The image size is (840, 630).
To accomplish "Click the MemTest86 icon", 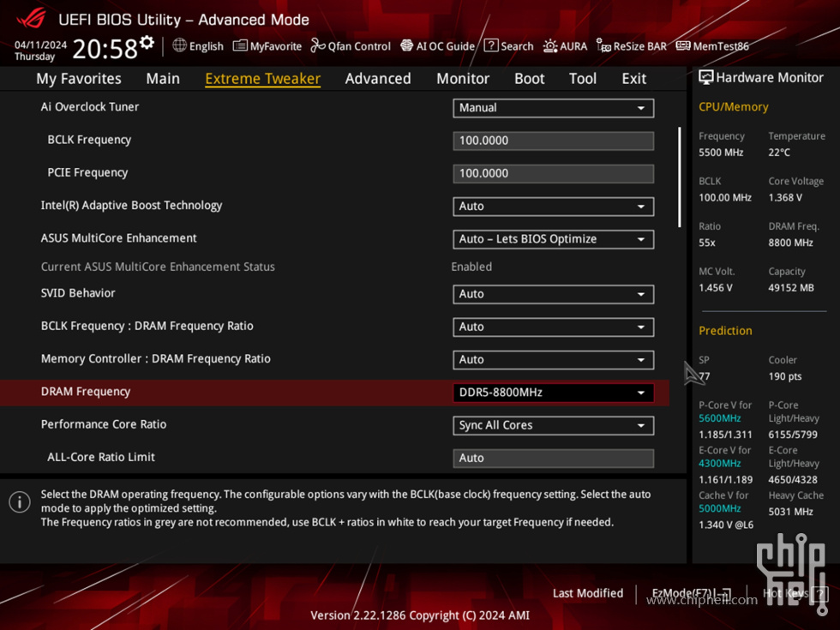I will (682, 46).
